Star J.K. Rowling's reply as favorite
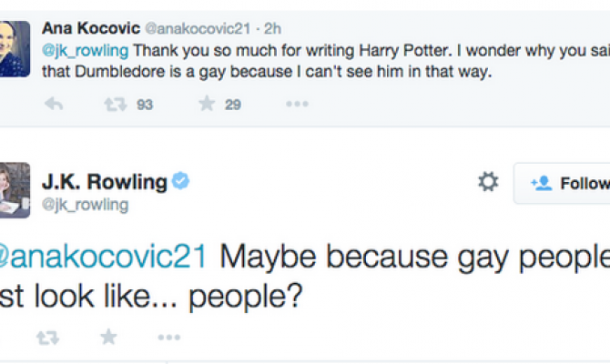This screenshot has height=364, width=610. point(108,338)
